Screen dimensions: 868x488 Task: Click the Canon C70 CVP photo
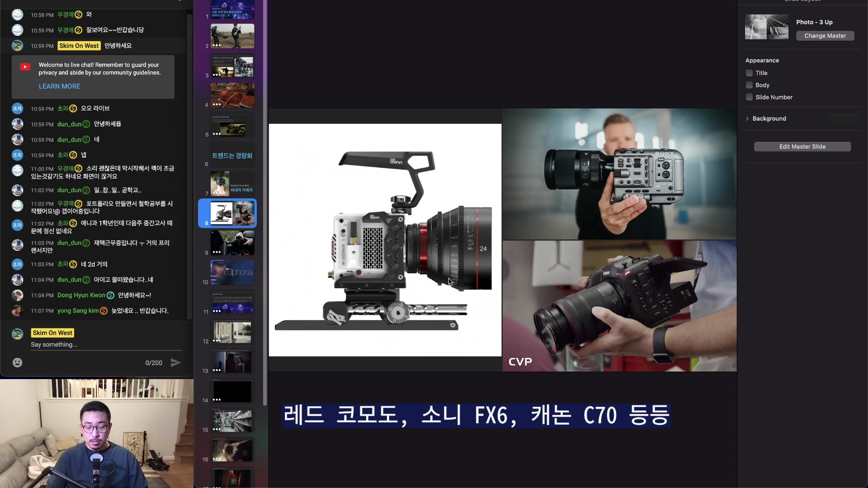point(620,306)
